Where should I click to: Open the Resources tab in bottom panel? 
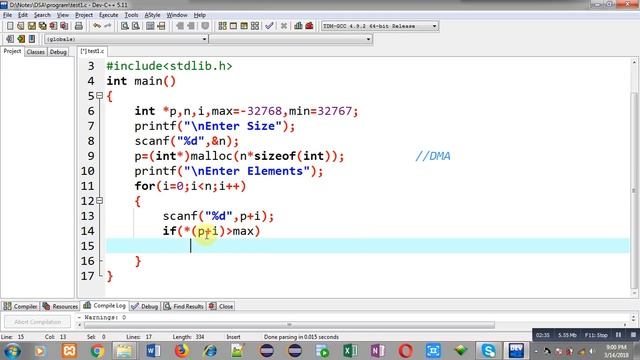pos(60,306)
